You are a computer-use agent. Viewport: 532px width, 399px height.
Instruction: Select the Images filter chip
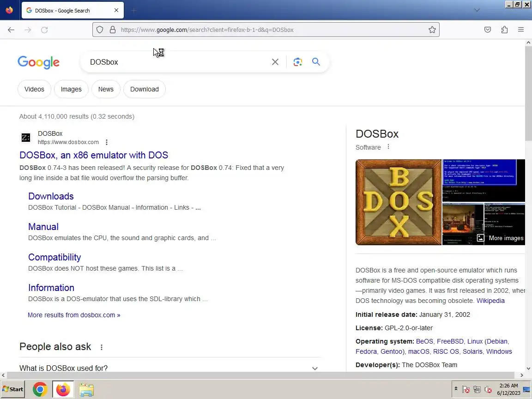pyautogui.click(x=71, y=89)
